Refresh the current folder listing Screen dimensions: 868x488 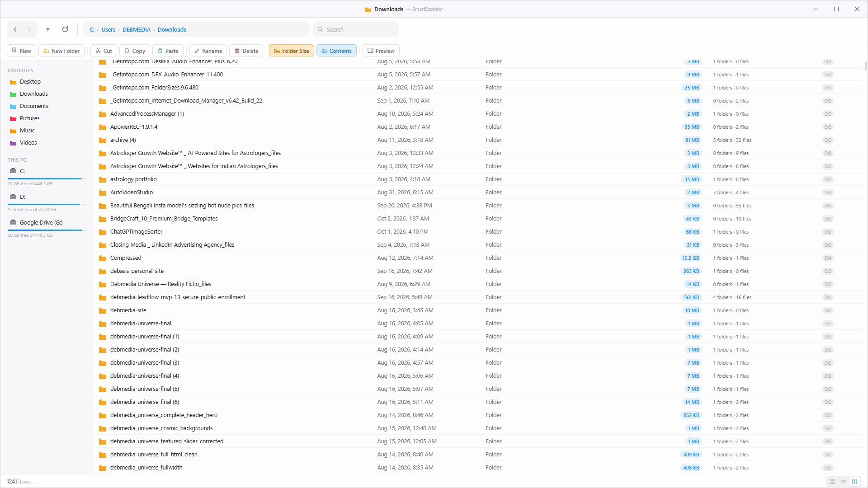(x=65, y=29)
